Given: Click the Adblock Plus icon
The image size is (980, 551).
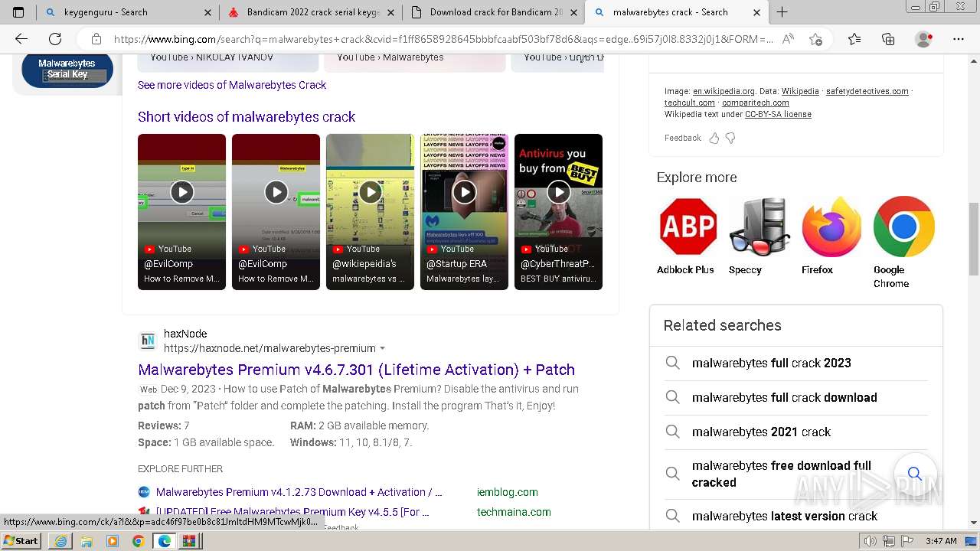Looking at the screenshot, I should [x=688, y=227].
